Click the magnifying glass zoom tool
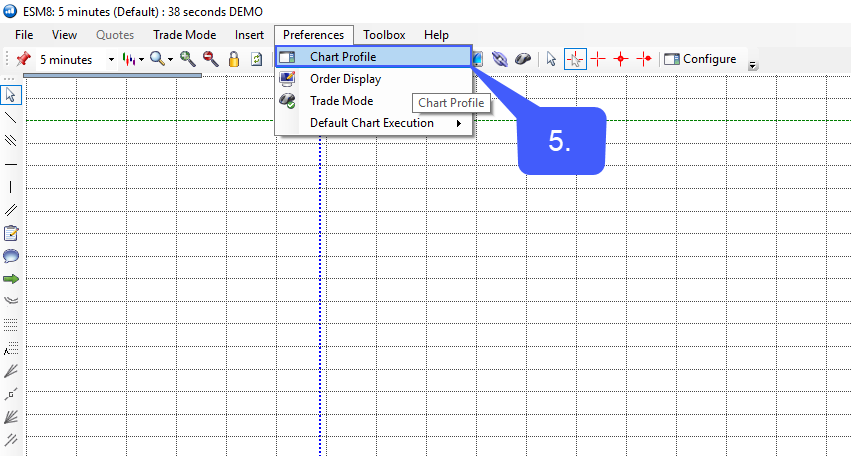Viewport: 851px width, 456px height. pos(157,59)
